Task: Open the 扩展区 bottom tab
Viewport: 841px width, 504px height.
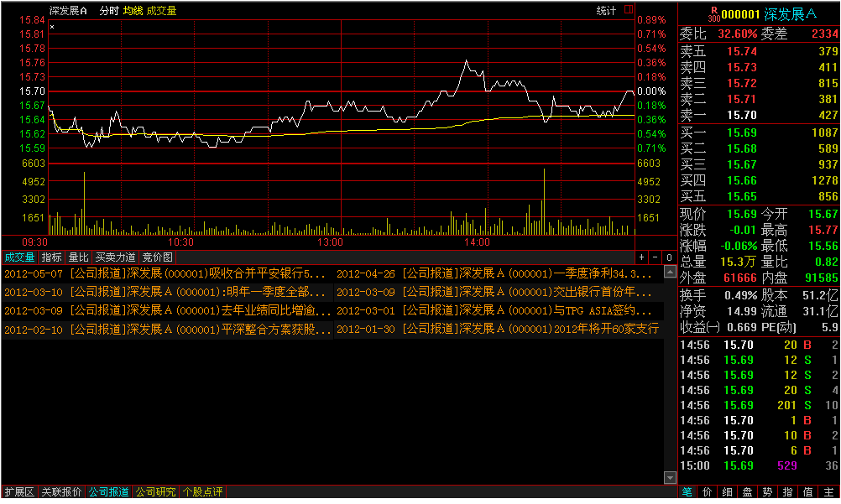Action: (x=19, y=491)
